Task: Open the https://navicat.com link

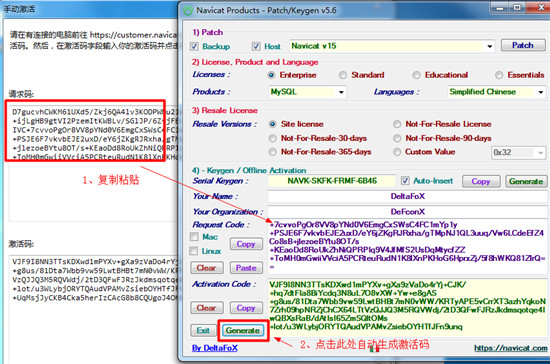Action: coord(511,348)
